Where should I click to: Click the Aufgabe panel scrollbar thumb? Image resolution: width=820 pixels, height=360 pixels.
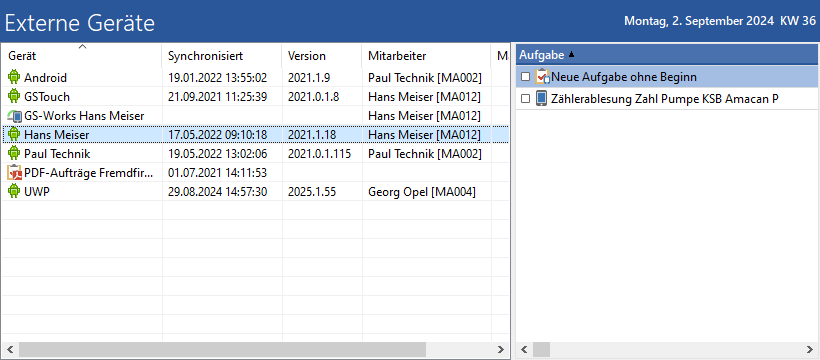pyautogui.click(x=541, y=349)
